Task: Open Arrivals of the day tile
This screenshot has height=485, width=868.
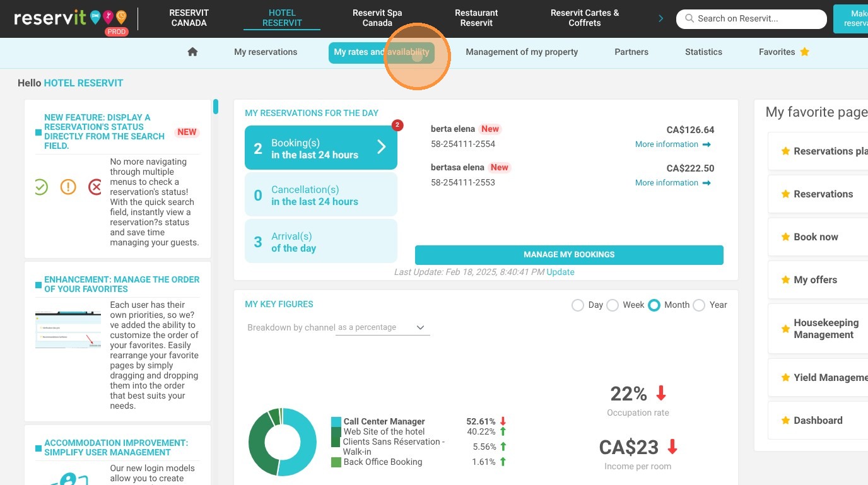Action: [321, 242]
